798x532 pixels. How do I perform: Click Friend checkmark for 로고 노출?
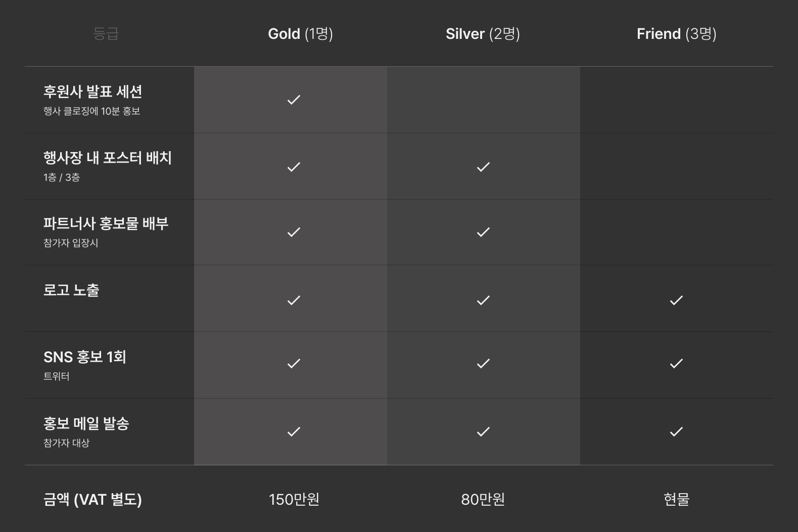coord(676,300)
